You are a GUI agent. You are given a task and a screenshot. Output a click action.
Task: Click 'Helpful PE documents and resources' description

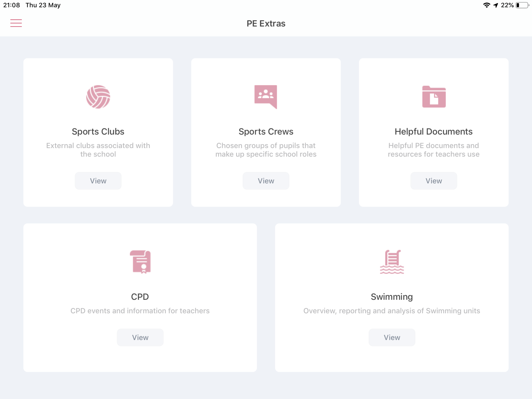[434, 150]
